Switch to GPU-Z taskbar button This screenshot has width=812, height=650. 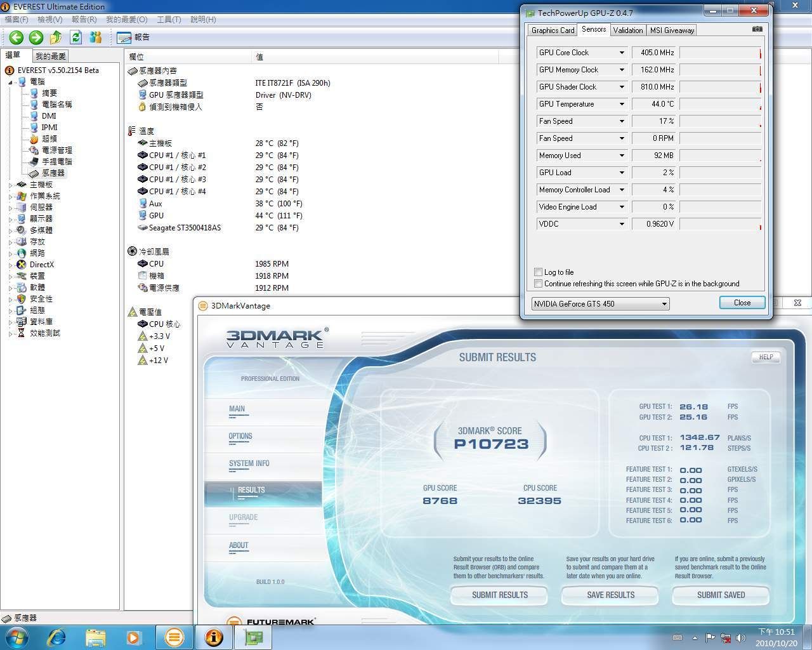click(x=254, y=637)
